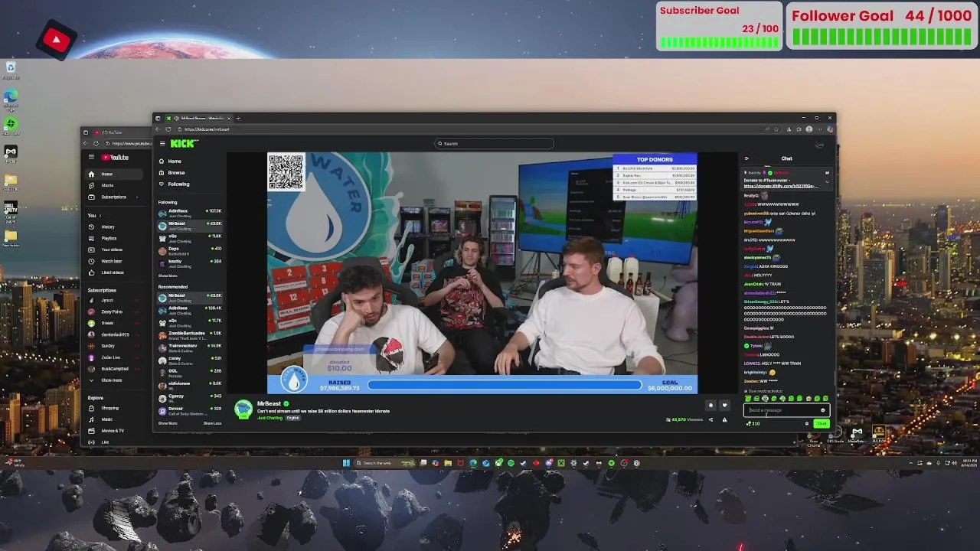Viewport: 980px width, 551px height.
Task: Open Browse in Kick sidebar
Action: pos(171,173)
